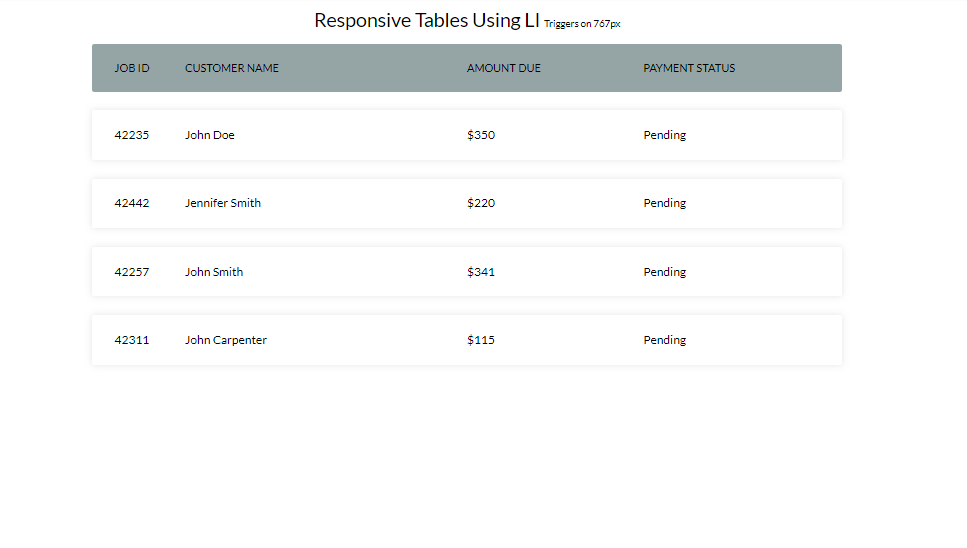Click the $220 amount due
The width and height of the screenshot is (967, 548).
pyautogui.click(x=481, y=203)
